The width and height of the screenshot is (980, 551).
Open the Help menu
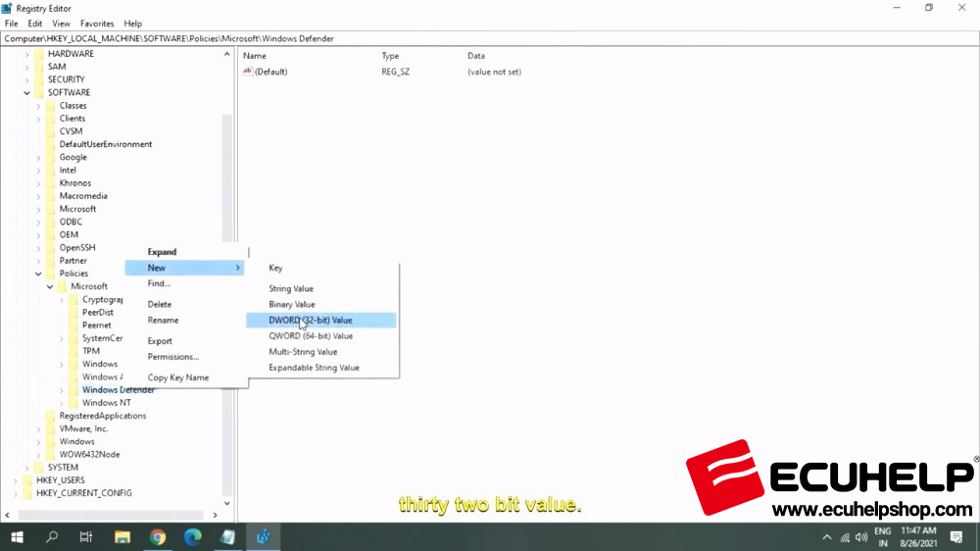(132, 24)
